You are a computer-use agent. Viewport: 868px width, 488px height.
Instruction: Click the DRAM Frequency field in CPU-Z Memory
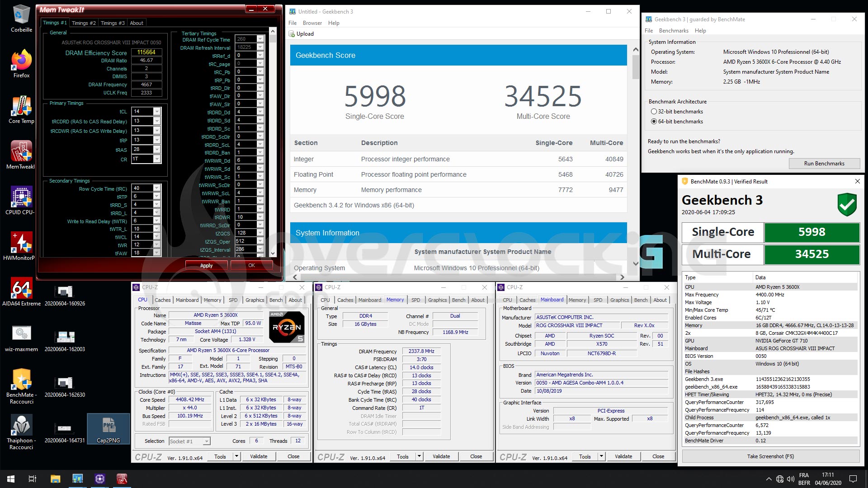coord(421,351)
